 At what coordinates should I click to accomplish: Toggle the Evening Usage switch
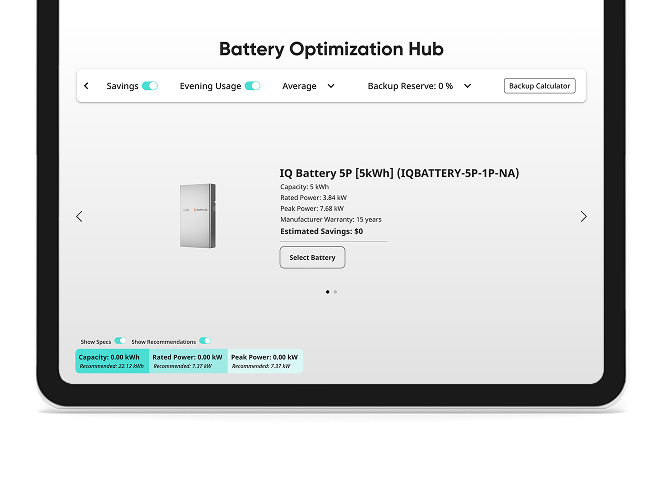click(252, 86)
